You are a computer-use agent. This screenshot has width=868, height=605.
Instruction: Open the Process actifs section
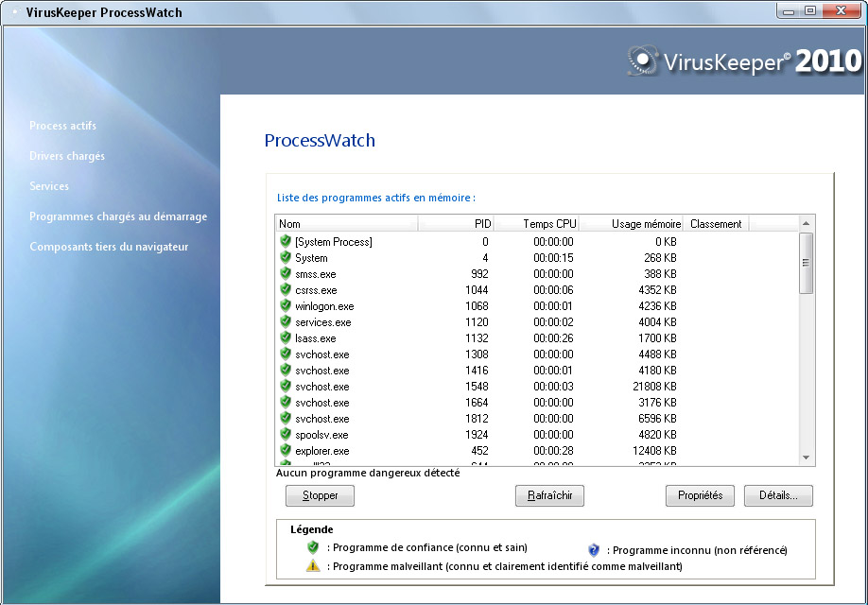point(62,126)
